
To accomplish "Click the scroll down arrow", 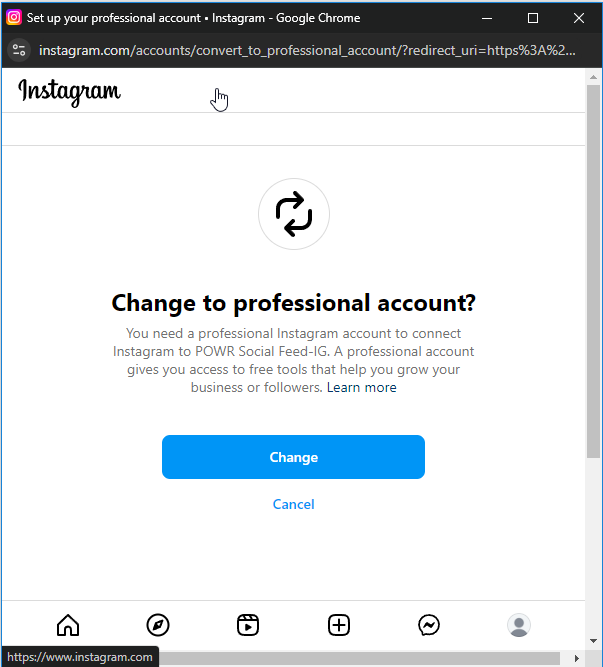I will click(x=594, y=641).
